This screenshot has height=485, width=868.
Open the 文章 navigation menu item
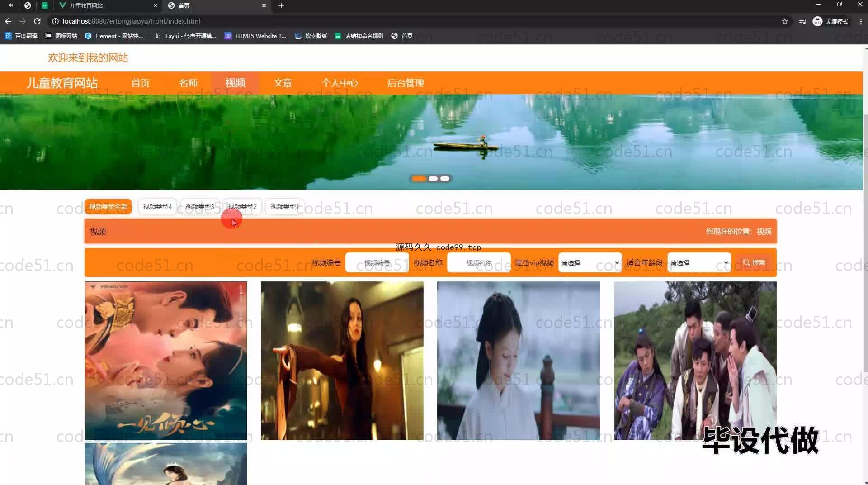[x=283, y=83]
